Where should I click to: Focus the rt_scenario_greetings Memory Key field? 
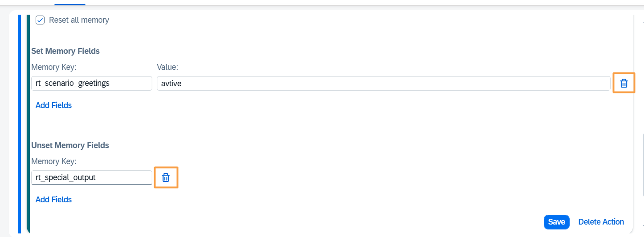coord(92,83)
